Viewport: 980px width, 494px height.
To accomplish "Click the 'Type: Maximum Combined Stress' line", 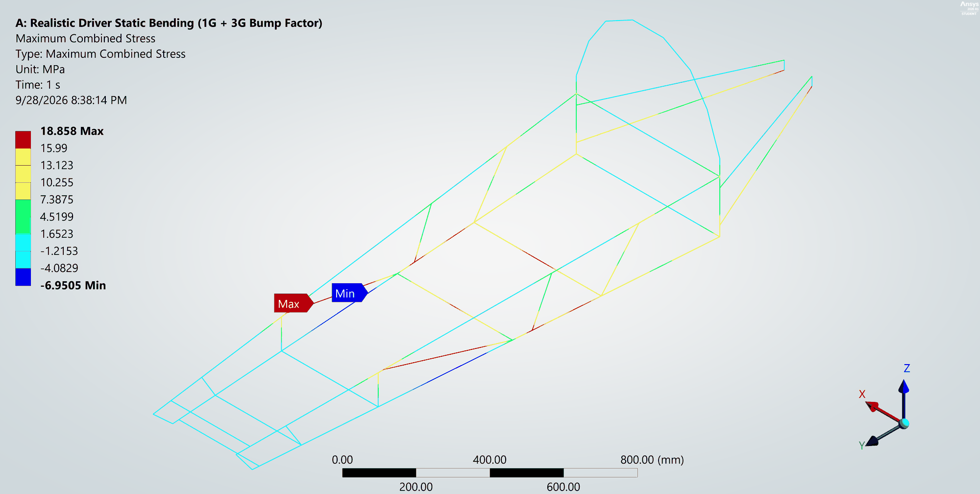I will 100,54.
